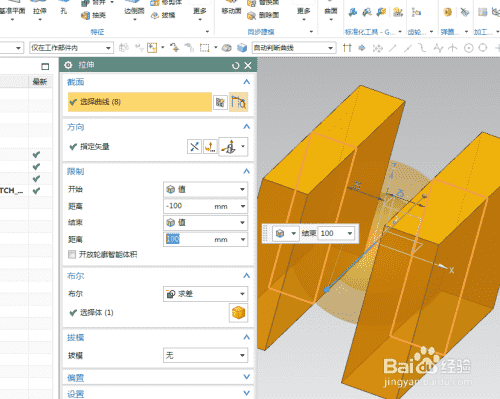Open the 弹簧 group dropdown
This screenshot has height=399, width=500.
click(466, 32)
